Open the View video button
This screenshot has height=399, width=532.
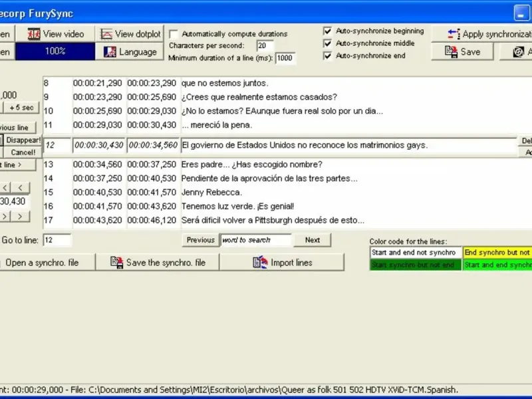(55, 34)
